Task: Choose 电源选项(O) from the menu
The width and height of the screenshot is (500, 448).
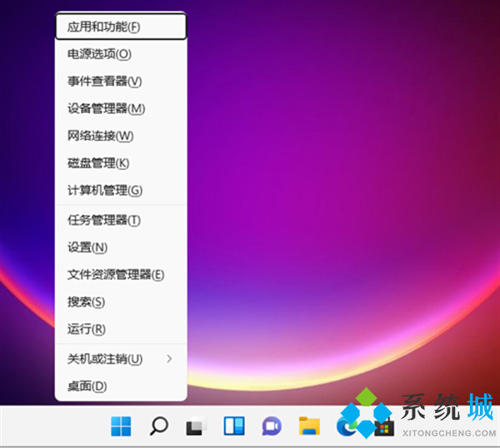Action: point(121,54)
